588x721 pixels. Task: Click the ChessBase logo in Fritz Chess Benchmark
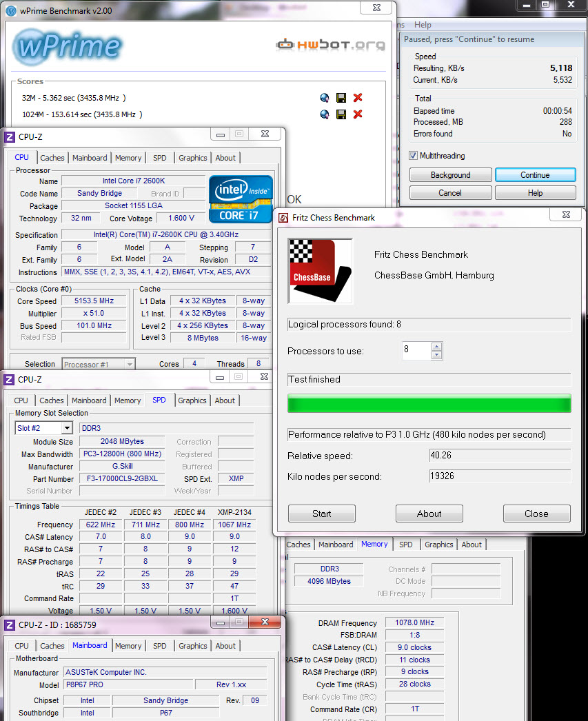[320, 271]
